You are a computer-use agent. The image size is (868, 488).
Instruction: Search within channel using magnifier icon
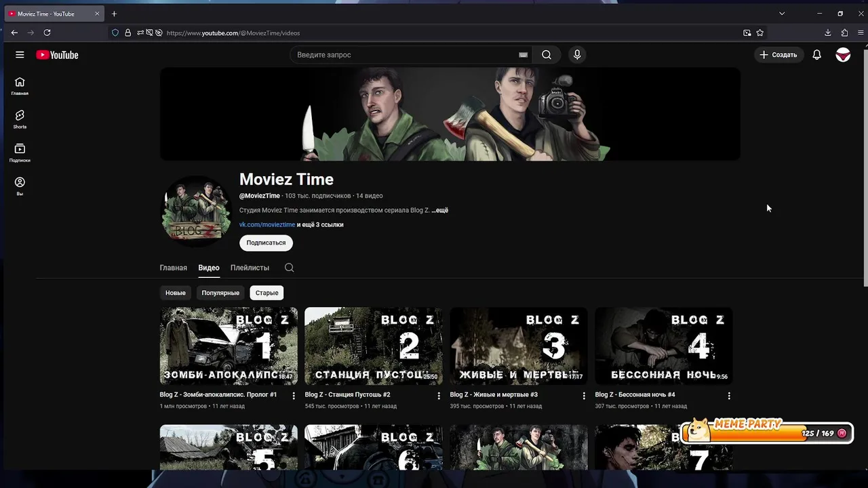pos(289,268)
